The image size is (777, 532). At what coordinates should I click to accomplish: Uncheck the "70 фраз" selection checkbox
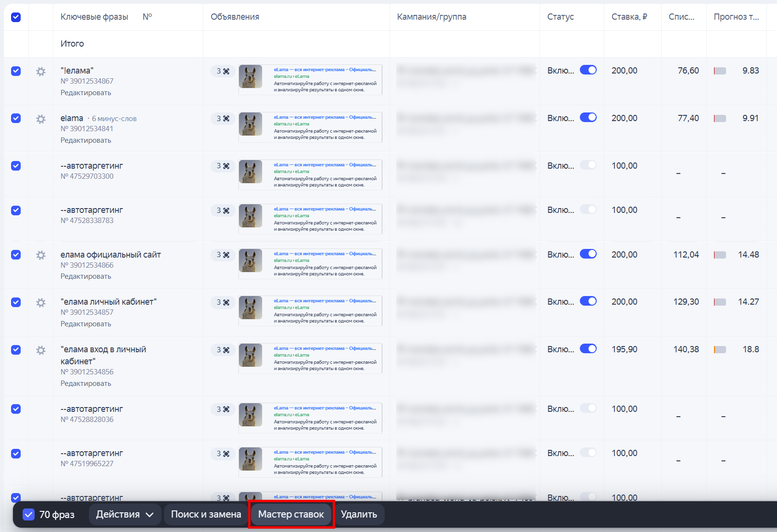29,515
